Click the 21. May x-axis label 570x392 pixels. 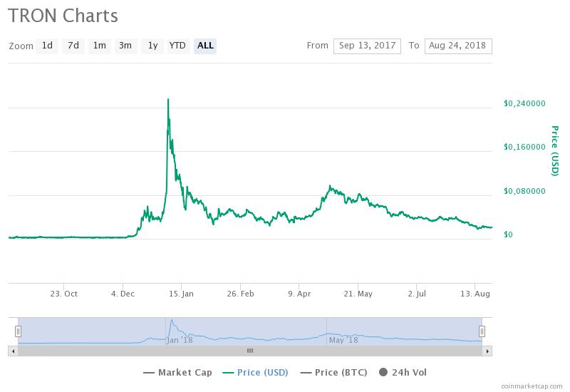coord(358,294)
